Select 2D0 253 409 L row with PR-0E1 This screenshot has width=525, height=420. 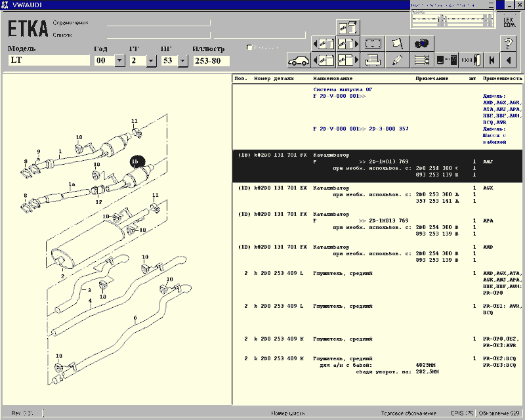pyautogui.click(x=377, y=309)
